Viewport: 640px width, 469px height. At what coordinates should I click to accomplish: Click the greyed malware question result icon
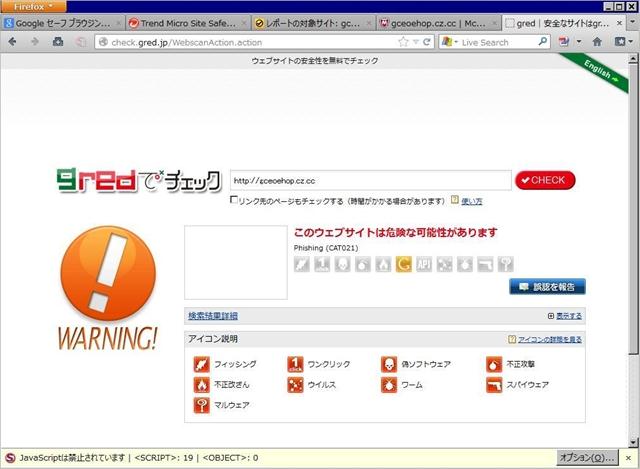[x=506, y=264]
